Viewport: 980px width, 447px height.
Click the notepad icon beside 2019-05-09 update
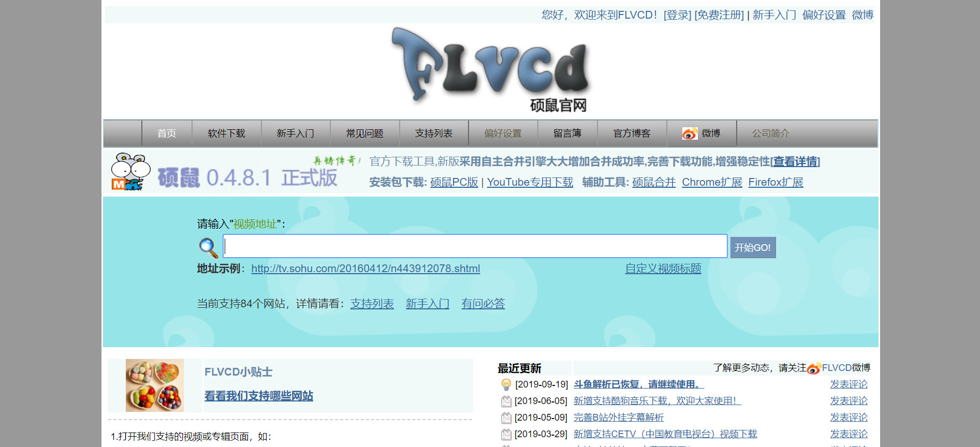click(506, 418)
